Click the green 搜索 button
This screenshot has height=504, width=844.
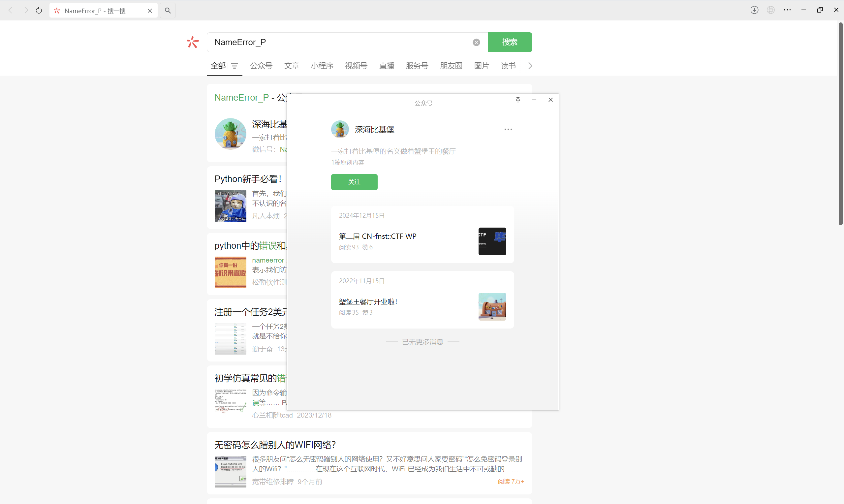(510, 42)
